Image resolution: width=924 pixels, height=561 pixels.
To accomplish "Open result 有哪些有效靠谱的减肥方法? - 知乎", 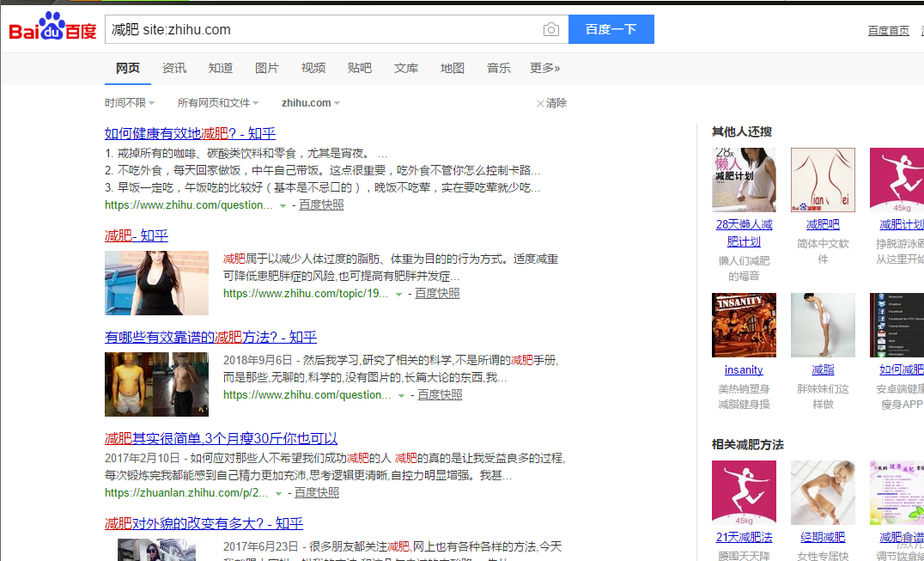I will click(x=210, y=337).
